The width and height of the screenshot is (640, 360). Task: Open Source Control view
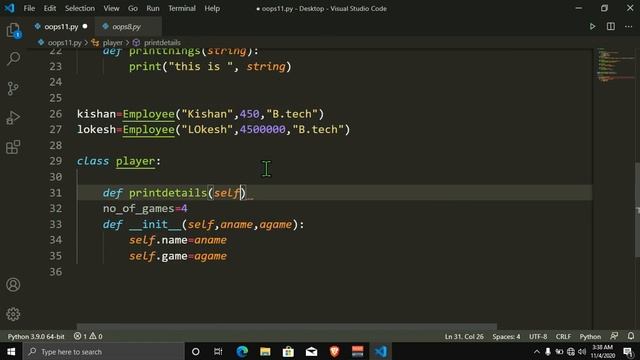pos(13,88)
